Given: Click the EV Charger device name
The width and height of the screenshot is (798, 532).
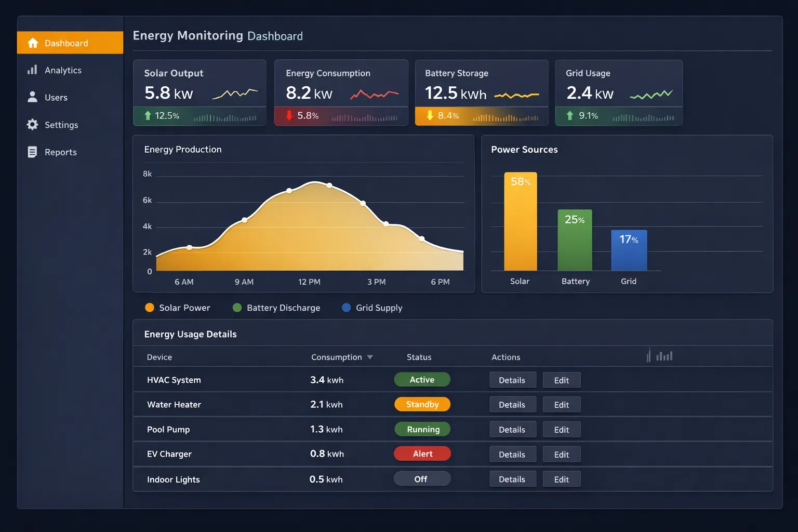Looking at the screenshot, I should pos(169,454).
